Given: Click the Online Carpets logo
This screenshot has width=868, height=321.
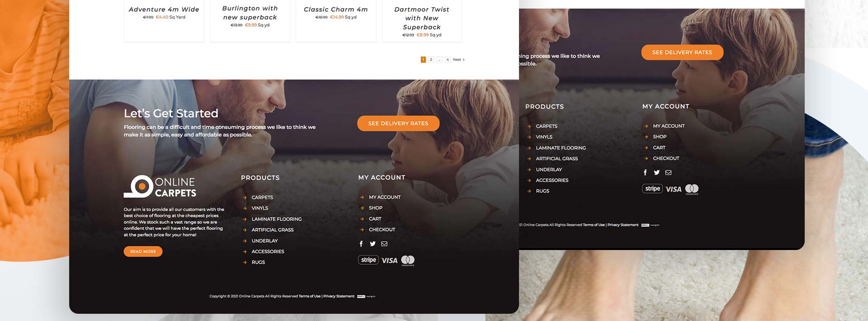Looking at the screenshot, I should 160,186.
